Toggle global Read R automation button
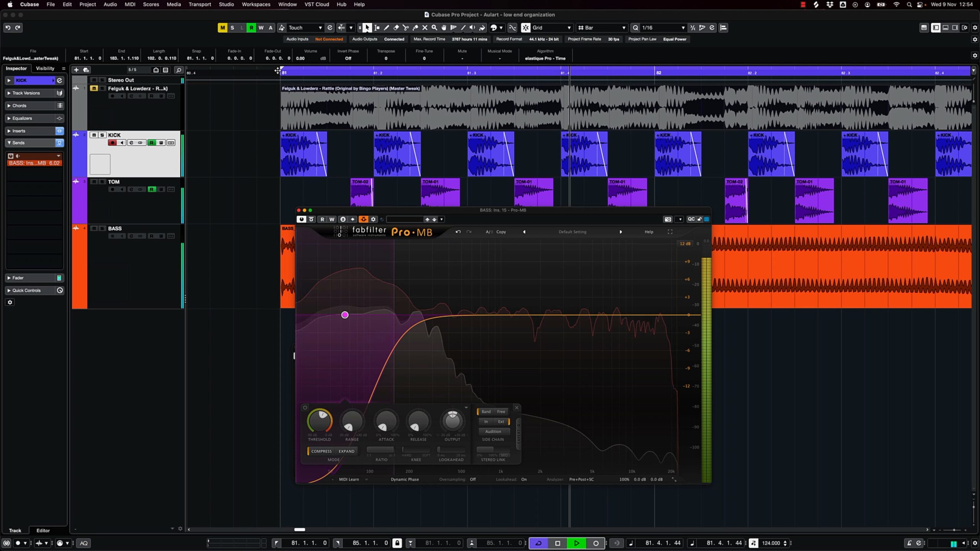Image resolution: width=980 pixels, height=551 pixels. tap(251, 28)
